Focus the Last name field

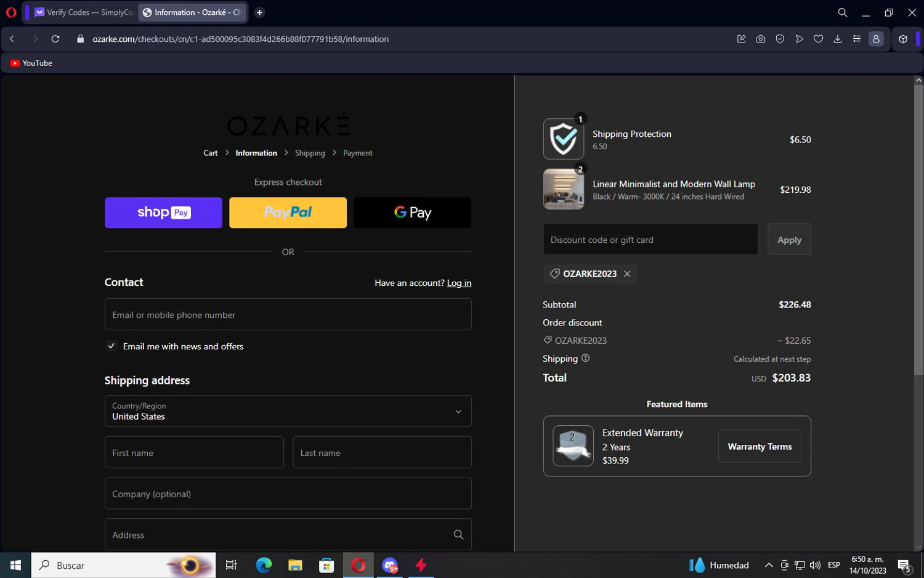tap(382, 452)
